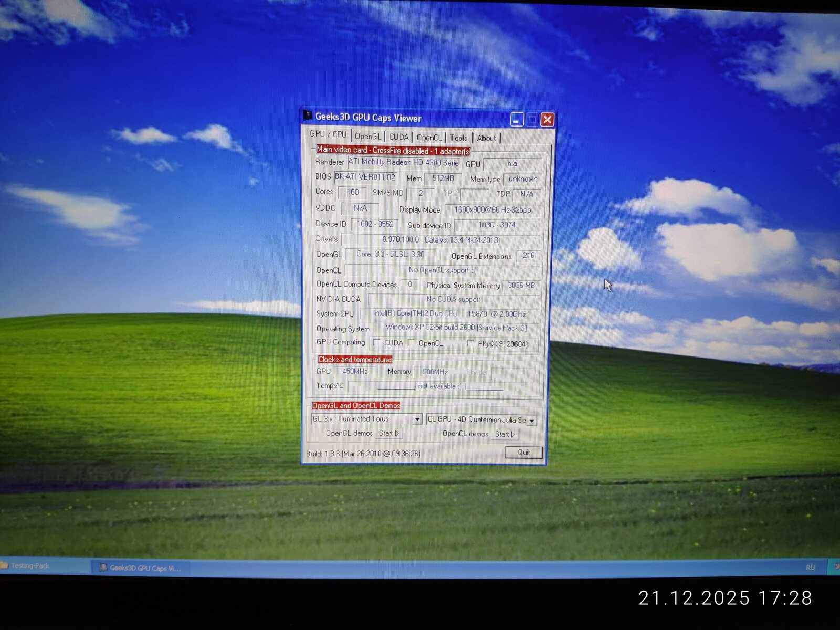Click the OpenCL Compute Devices field showing 0
840x630 pixels.
click(x=410, y=285)
